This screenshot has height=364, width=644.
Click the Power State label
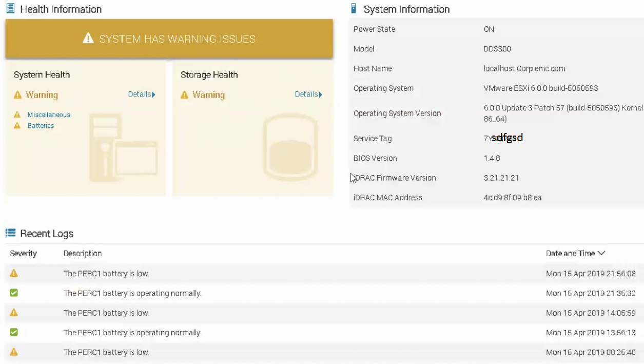[374, 29]
